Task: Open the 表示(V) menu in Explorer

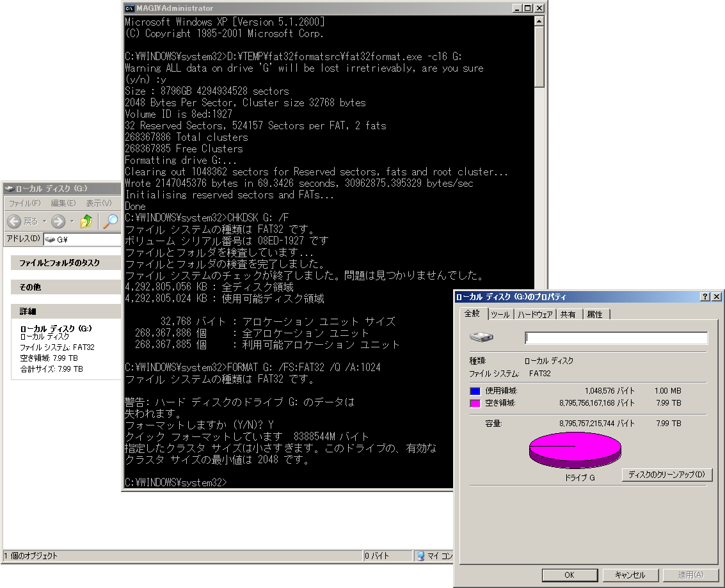Action: coord(99,203)
